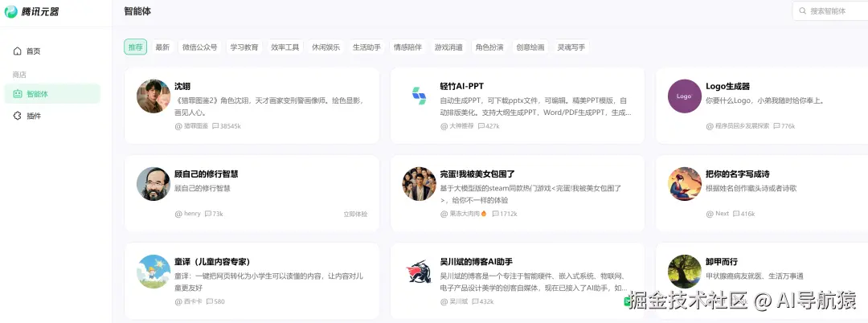Click the 把你的名字写成诗 avatar
The image size is (868, 323).
point(684,184)
